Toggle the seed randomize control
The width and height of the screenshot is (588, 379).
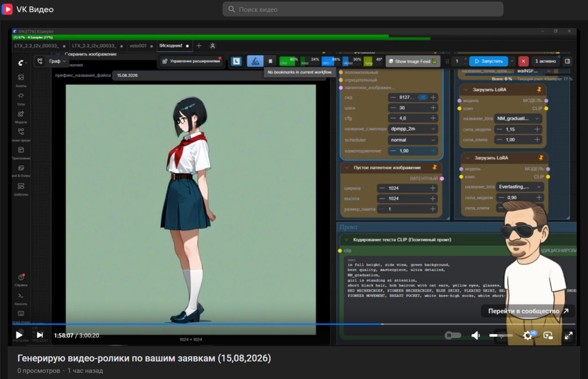pyautogui.click(x=422, y=98)
